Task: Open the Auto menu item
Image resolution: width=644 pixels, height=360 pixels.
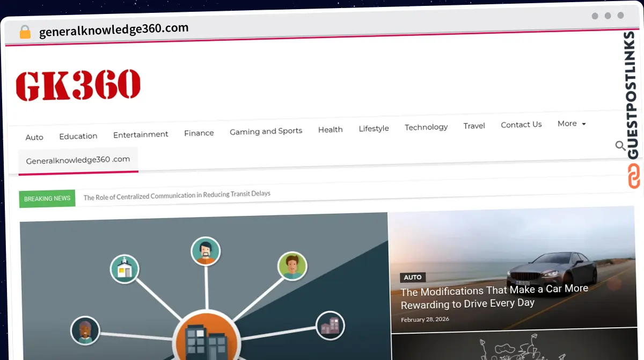Action: click(x=34, y=137)
